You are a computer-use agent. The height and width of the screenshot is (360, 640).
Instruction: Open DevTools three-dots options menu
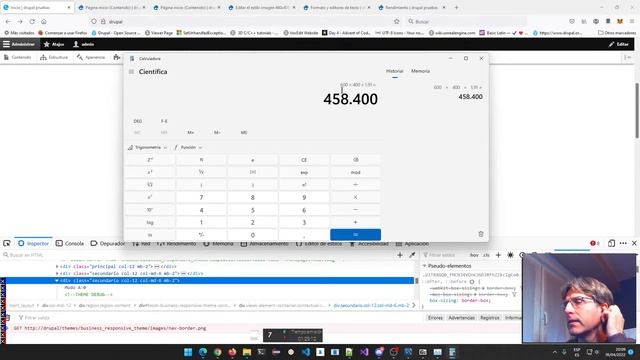(623, 243)
